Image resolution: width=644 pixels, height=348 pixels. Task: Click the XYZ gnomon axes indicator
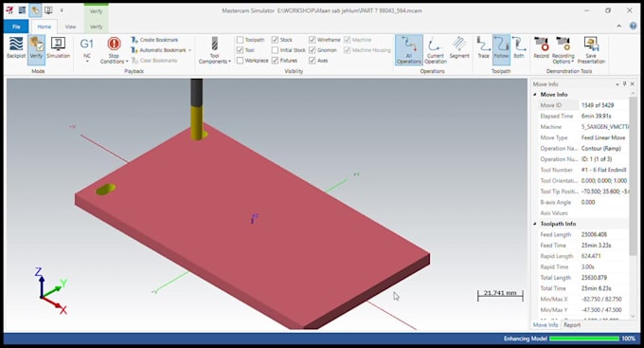point(50,290)
